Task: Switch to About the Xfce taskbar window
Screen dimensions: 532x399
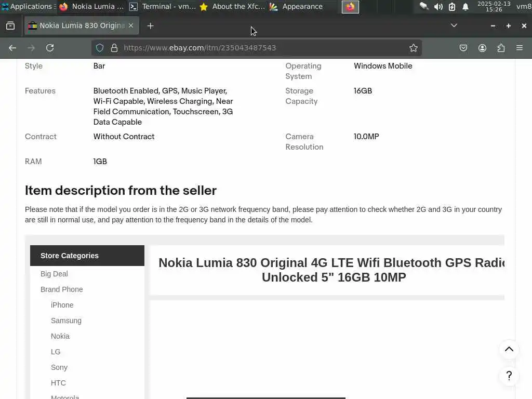Action: (x=232, y=6)
